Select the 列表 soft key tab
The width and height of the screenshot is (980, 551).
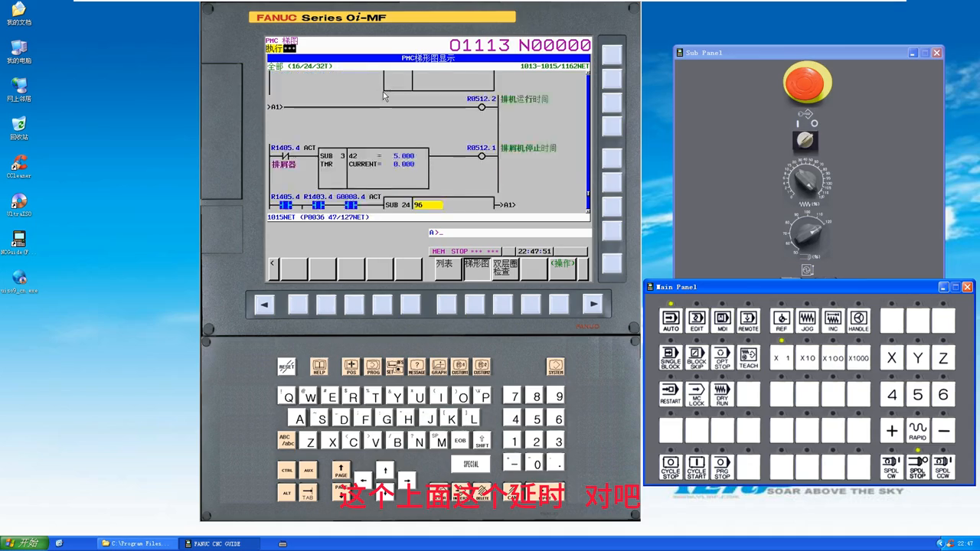point(446,268)
